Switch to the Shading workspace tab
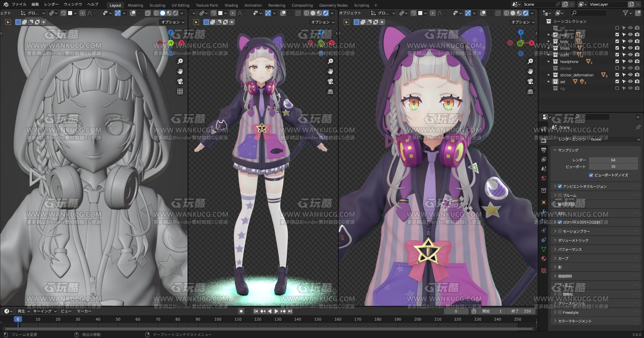The image size is (644, 338). click(x=231, y=5)
